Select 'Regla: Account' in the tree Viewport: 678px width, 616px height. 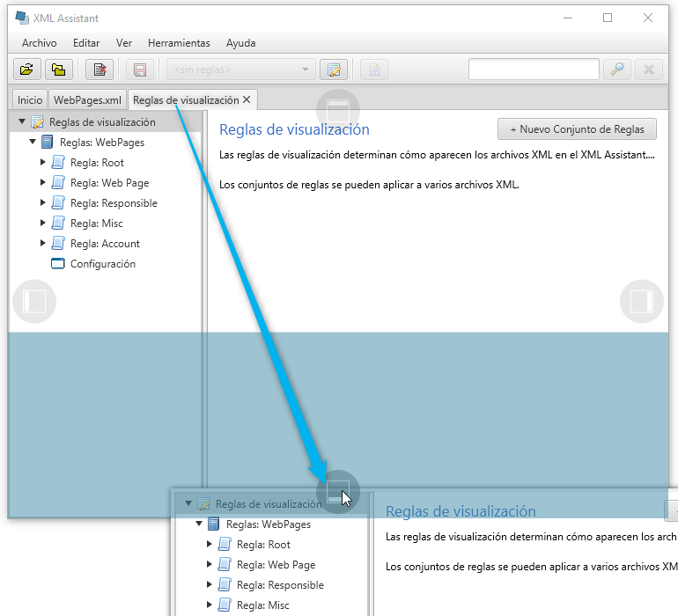click(x=105, y=244)
